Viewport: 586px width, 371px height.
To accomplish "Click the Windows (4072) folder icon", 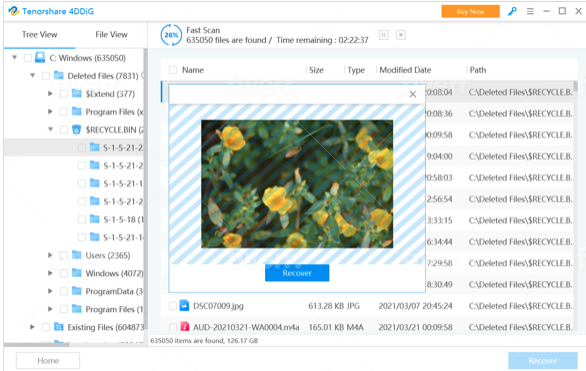I will point(77,273).
